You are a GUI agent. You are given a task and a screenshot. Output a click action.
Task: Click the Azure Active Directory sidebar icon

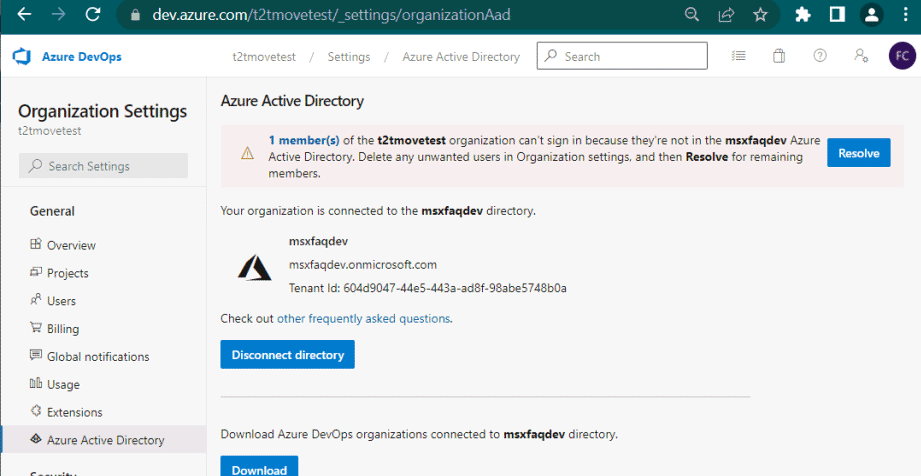[x=36, y=439]
